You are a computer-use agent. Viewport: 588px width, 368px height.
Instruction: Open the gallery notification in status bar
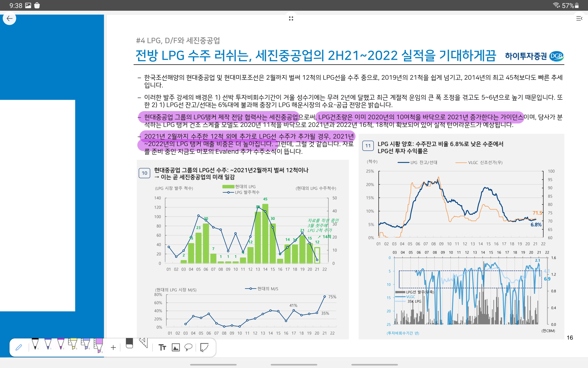click(28, 5)
